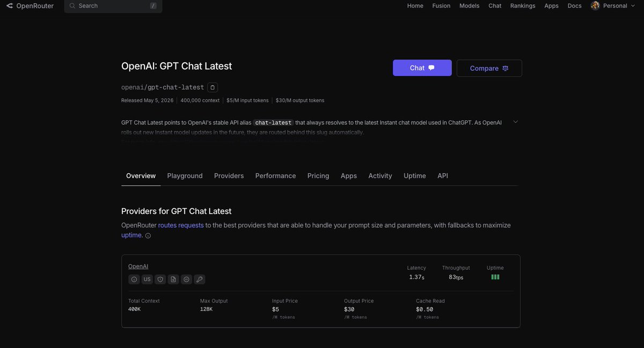Click the Personal account avatar
Viewport: 644px width, 348px height.
pyautogui.click(x=595, y=6)
